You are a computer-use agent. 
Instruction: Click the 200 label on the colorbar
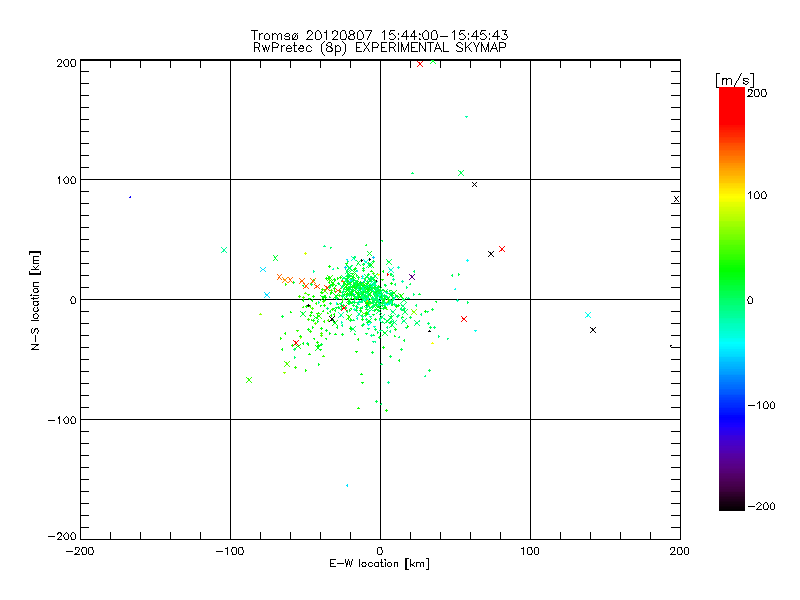click(757, 93)
